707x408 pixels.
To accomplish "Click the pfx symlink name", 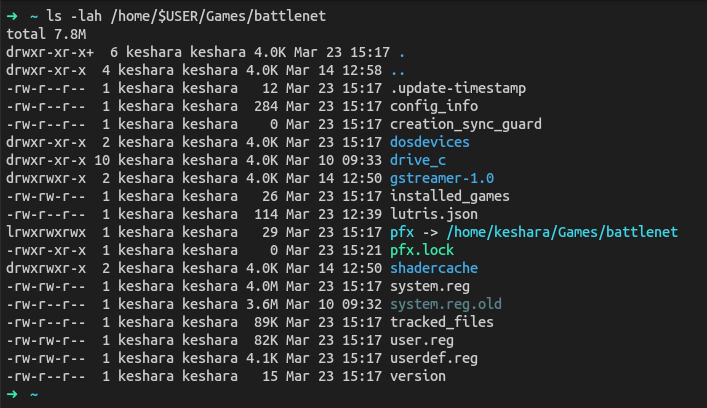I will point(403,232).
